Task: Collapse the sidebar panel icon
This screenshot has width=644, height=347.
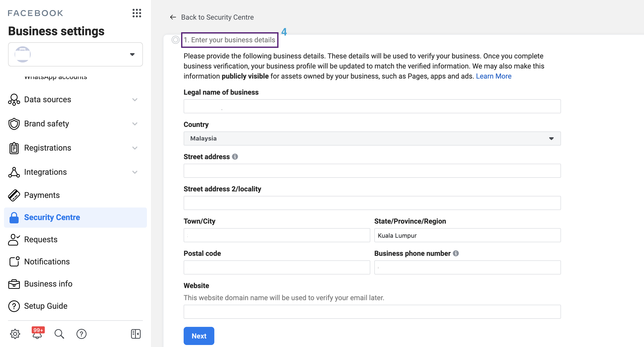Action: pos(136,334)
